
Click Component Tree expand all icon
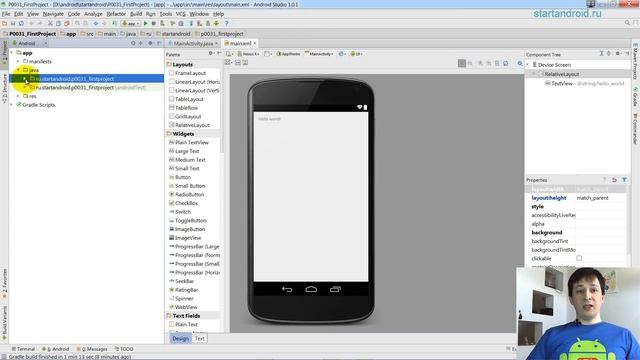point(601,54)
